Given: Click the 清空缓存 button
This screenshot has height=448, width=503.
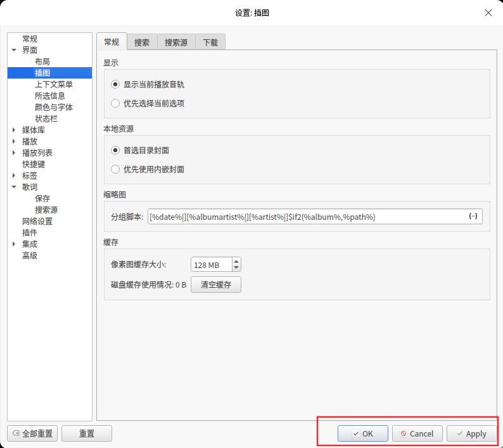Looking at the screenshot, I should pos(216,285).
